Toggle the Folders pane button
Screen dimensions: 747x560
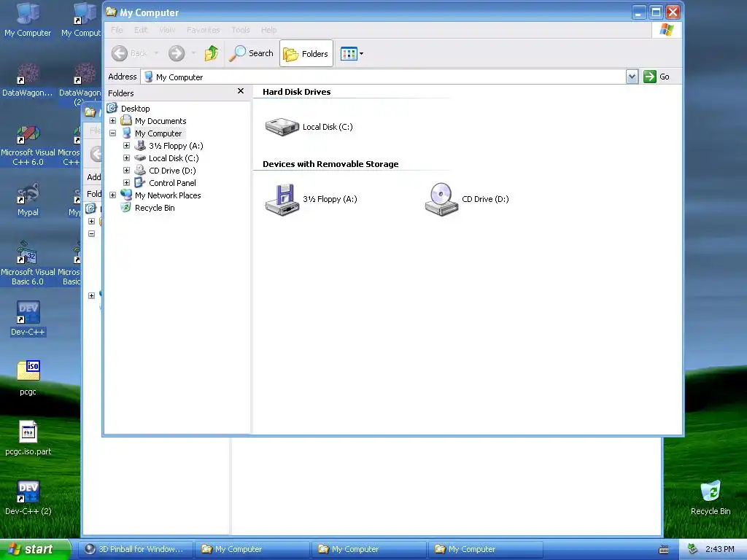click(x=306, y=54)
